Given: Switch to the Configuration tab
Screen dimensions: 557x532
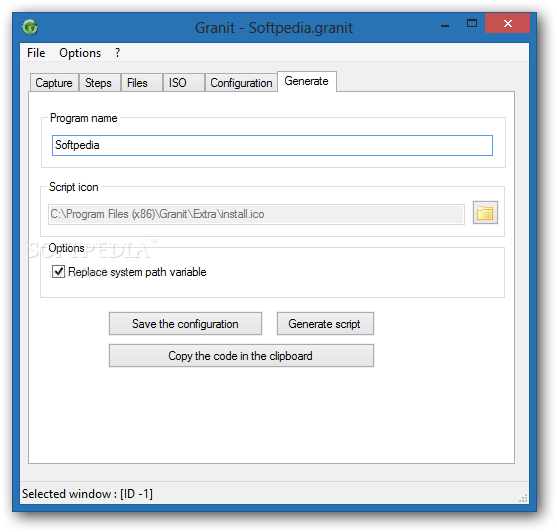Looking at the screenshot, I should tap(241, 83).
